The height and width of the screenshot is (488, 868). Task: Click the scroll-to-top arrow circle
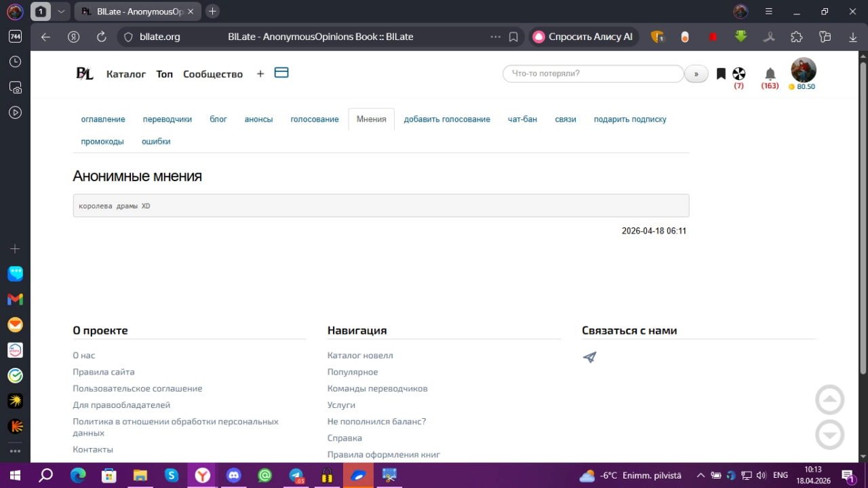pyautogui.click(x=829, y=400)
